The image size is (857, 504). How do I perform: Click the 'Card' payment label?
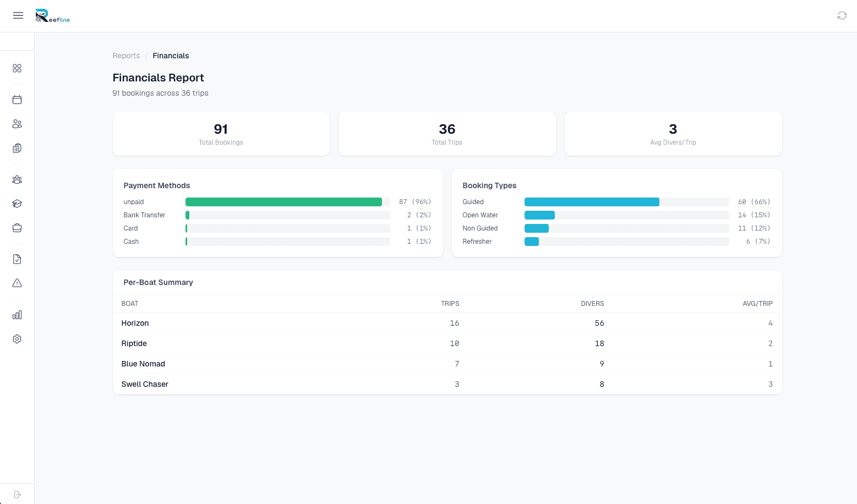click(x=130, y=228)
